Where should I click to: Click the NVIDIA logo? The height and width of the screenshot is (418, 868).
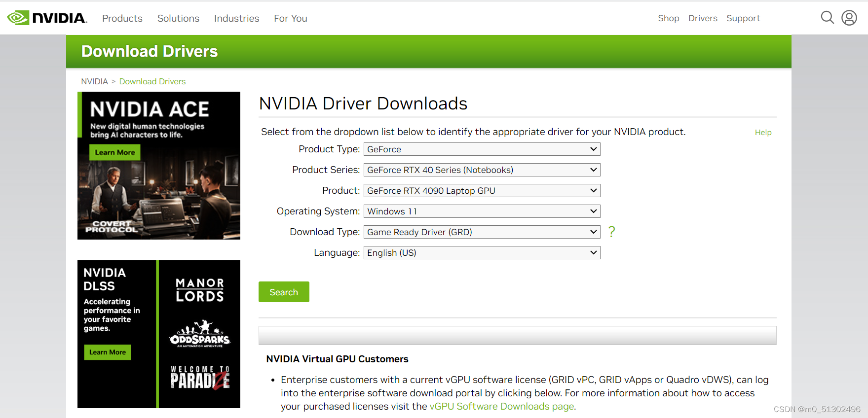pos(47,18)
